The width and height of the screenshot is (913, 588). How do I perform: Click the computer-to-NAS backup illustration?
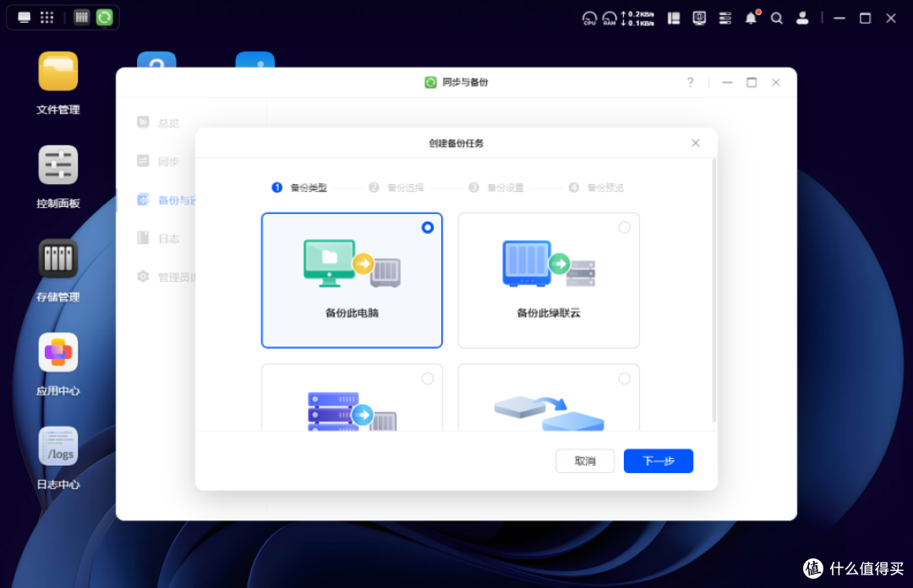coord(353,264)
